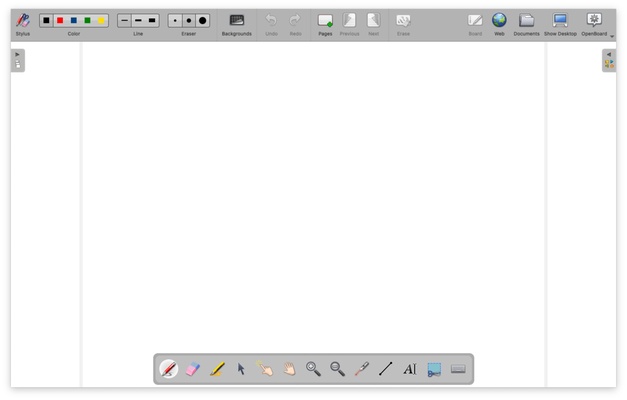Select the pink Eraser tool

point(193,369)
